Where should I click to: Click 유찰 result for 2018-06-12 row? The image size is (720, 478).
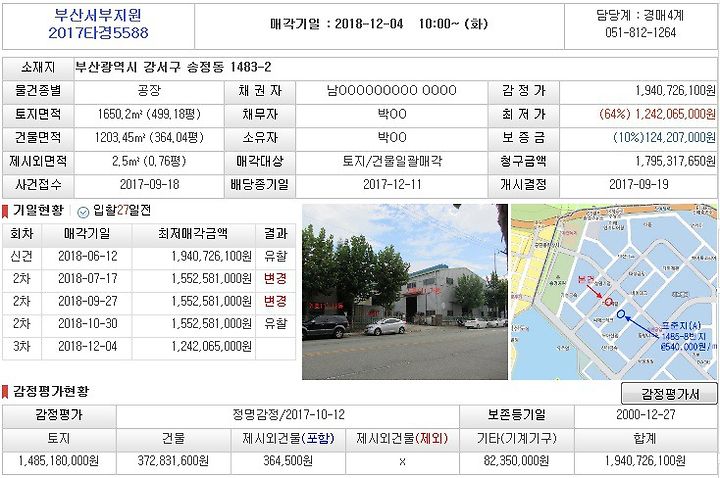point(275,256)
